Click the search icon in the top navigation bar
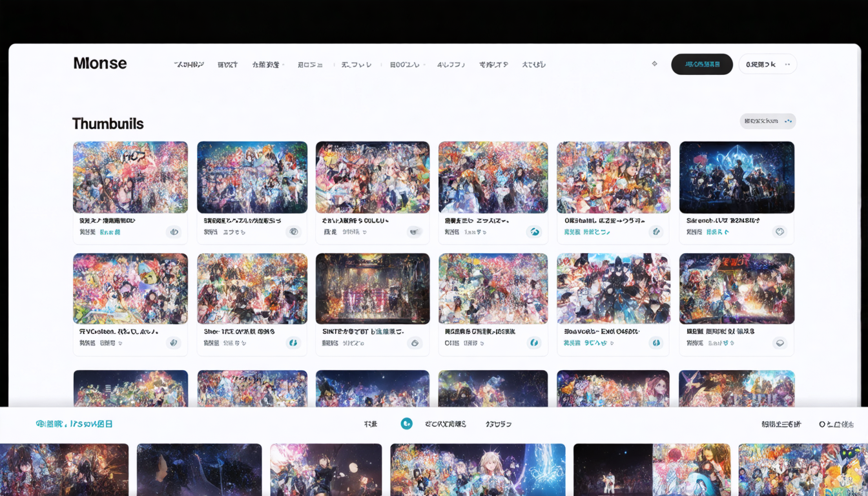Viewport: 868px width, 496px height. 654,64
